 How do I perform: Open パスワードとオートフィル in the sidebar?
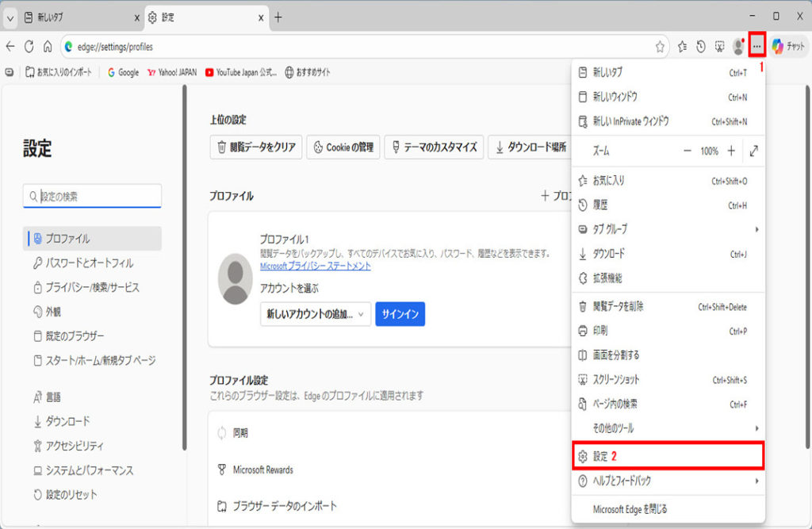[x=89, y=263]
